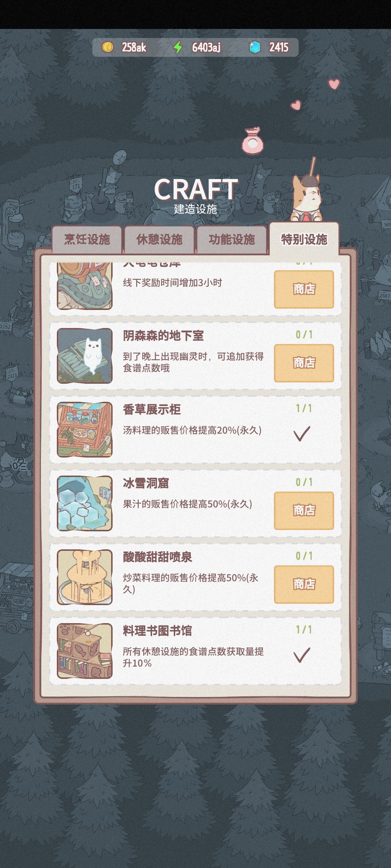The image size is (391, 868).
Task: Open 商店 for the offline reward facility
Action: (304, 289)
